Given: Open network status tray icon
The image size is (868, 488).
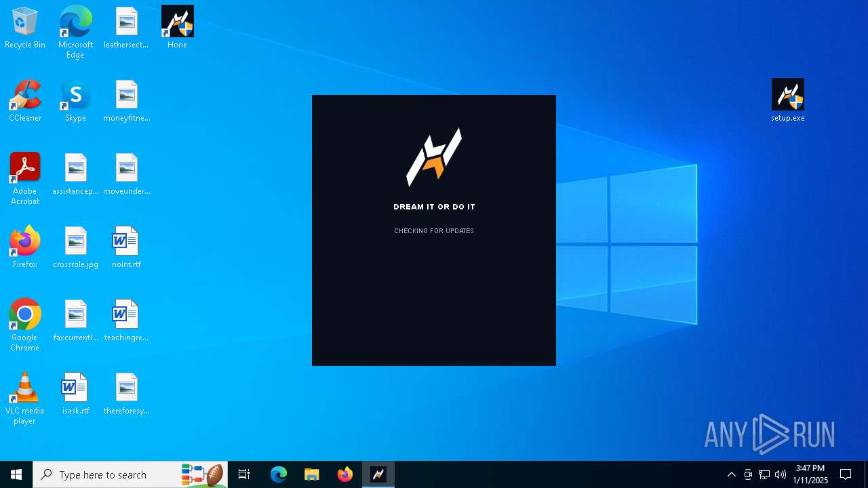Looking at the screenshot, I should pyautogui.click(x=764, y=474).
